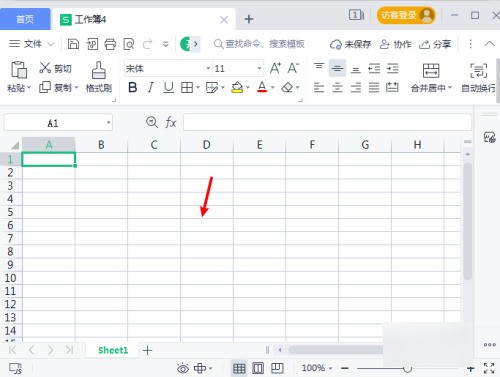Viewport: 500px width, 377px height.
Task: Click the 未保存 unsaved cloud status
Action: pos(350,44)
